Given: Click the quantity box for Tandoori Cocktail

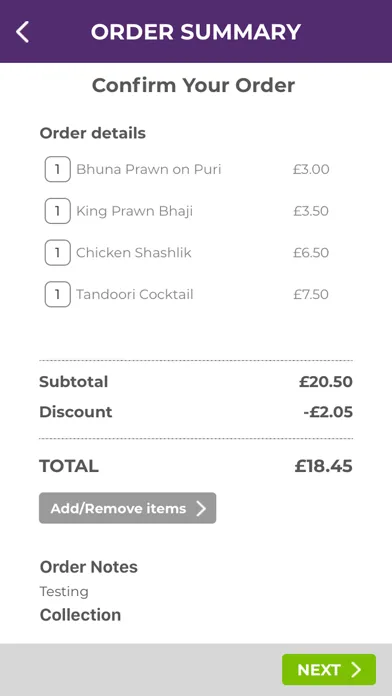Looking at the screenshot, I should pyautogui.click(x=58, y=294).
